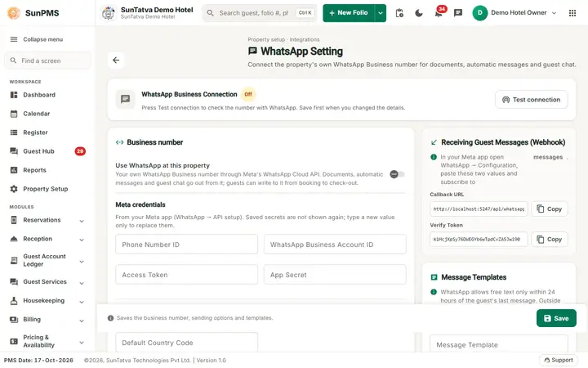Click the Phone Number ID field

186,245
